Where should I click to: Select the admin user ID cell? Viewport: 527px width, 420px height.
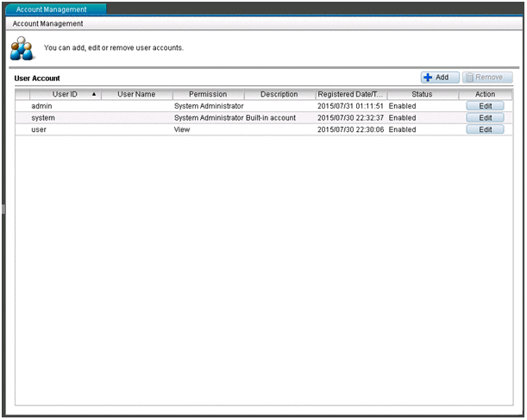tap(41, 106)
